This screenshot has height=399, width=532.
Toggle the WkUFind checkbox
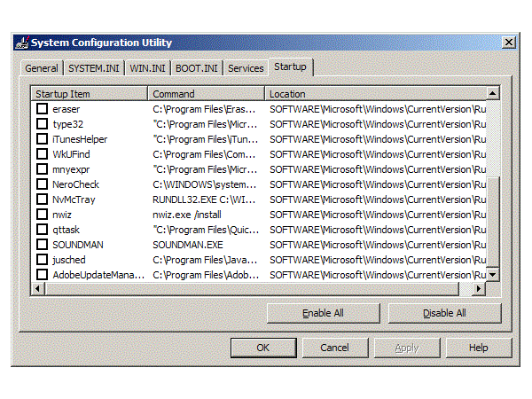[42, 154]
